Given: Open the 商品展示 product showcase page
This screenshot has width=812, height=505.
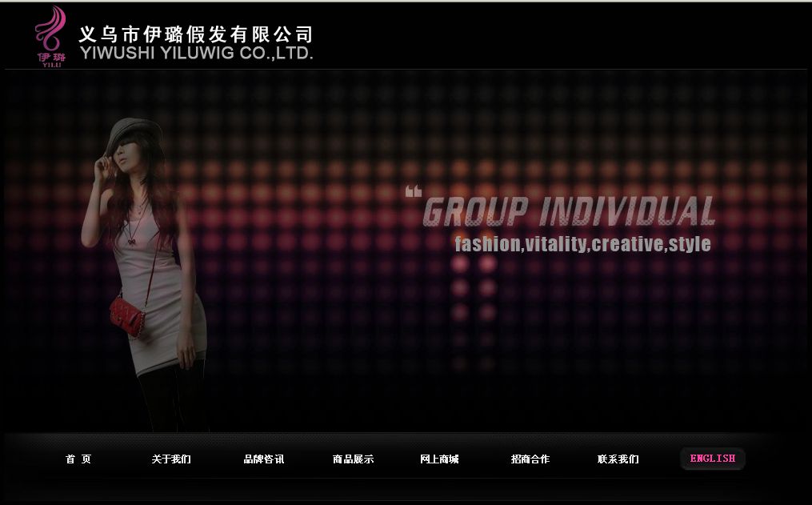Looking at the screenshot, I should point(353,459).
